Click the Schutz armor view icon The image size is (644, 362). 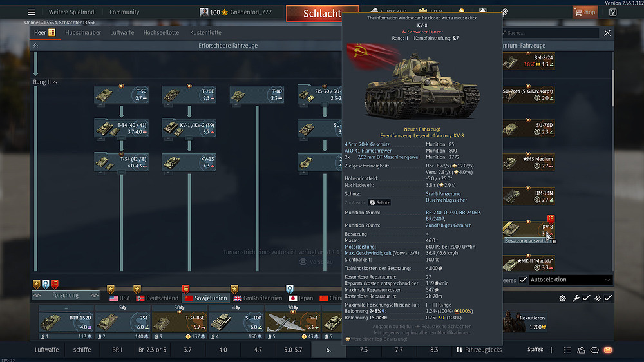[x=372, y=202]
